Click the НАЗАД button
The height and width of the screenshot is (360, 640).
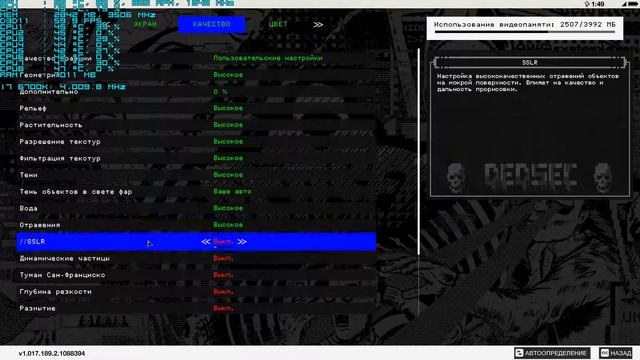point(616,353)
